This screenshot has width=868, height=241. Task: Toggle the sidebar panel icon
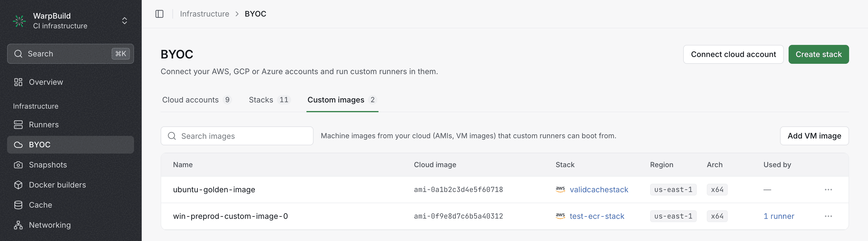pyautogui.click(x=159, y=14)
